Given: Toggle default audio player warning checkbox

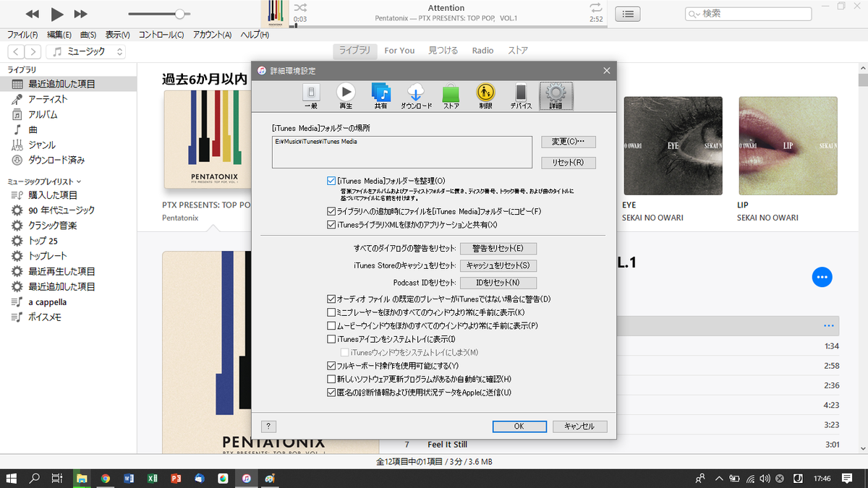Looking at the screenshot, I should [x=331, y=299].
